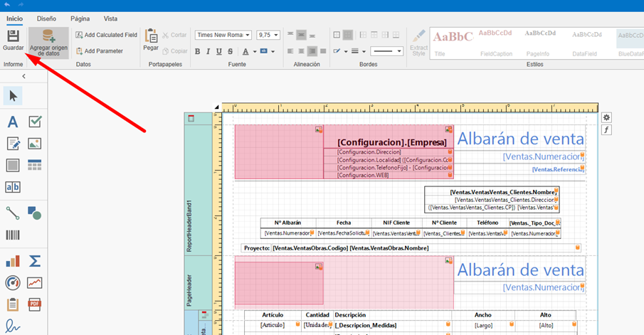Open the border width dropdown arrow
The image size is (644, 335).
click(364, 51)
